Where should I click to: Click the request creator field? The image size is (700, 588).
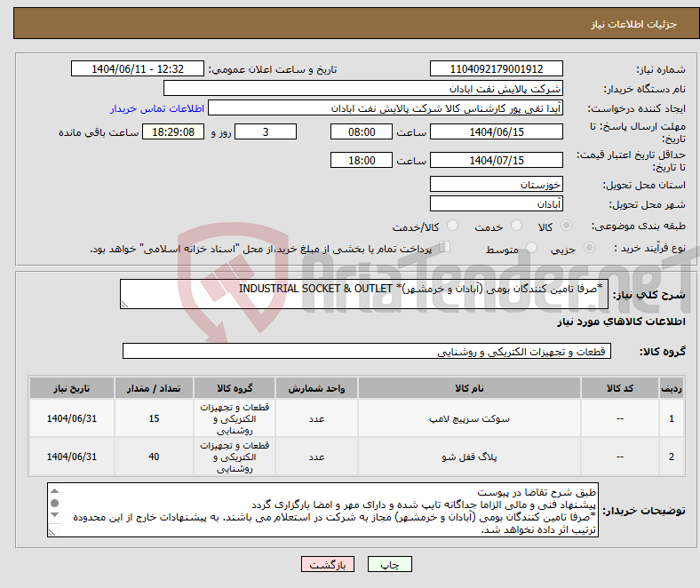[386, 108]
